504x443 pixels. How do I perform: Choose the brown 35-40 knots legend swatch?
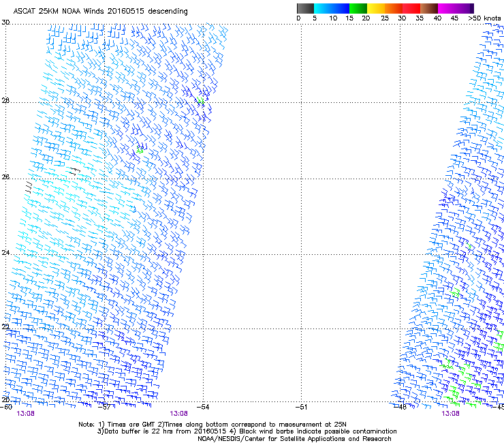(x=429, y=8)
